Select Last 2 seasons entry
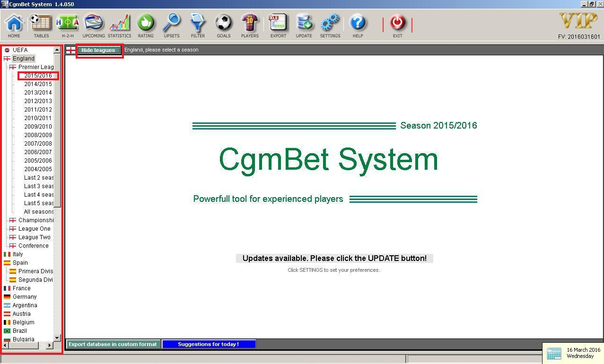Image resolution: width=604 pixels, height=364 pixels. [39, 178]
